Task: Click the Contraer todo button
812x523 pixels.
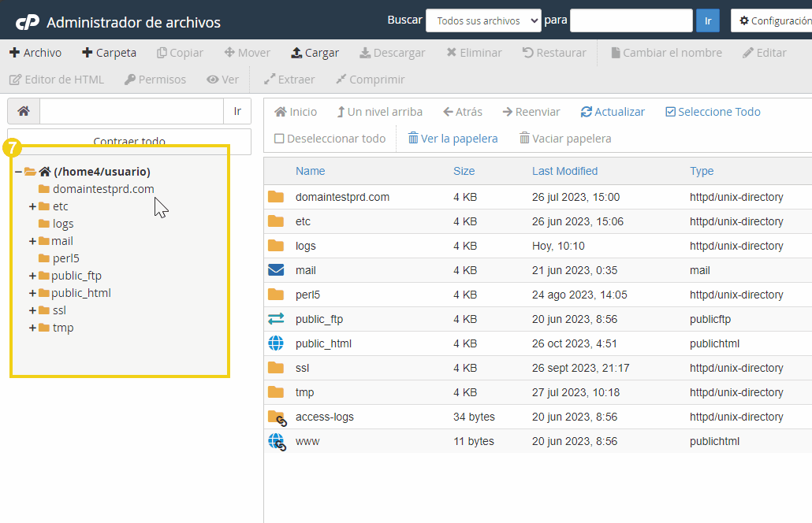Action: [129, 141]
